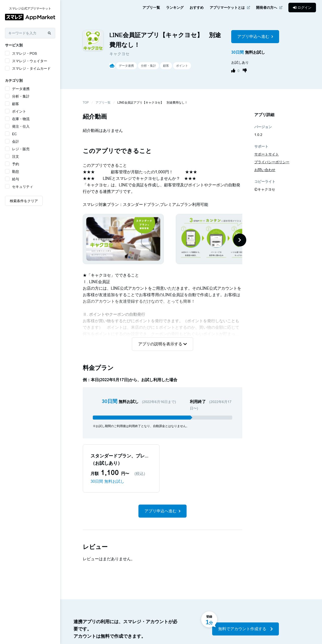Toggle the 分析・集計 category checkbox

tap(7, 96)
